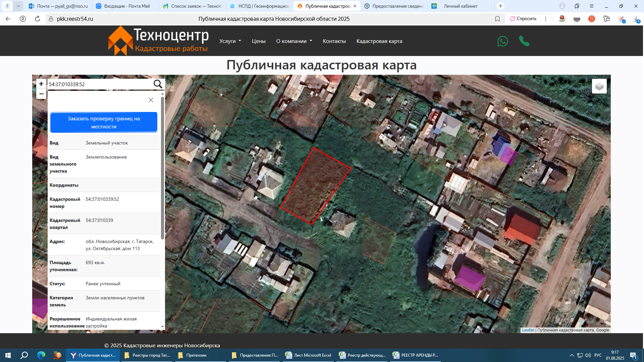Image resolution: width=644 pixels, height=362 pixels.
Task: Close the parcel info panel
Action: 151,100
